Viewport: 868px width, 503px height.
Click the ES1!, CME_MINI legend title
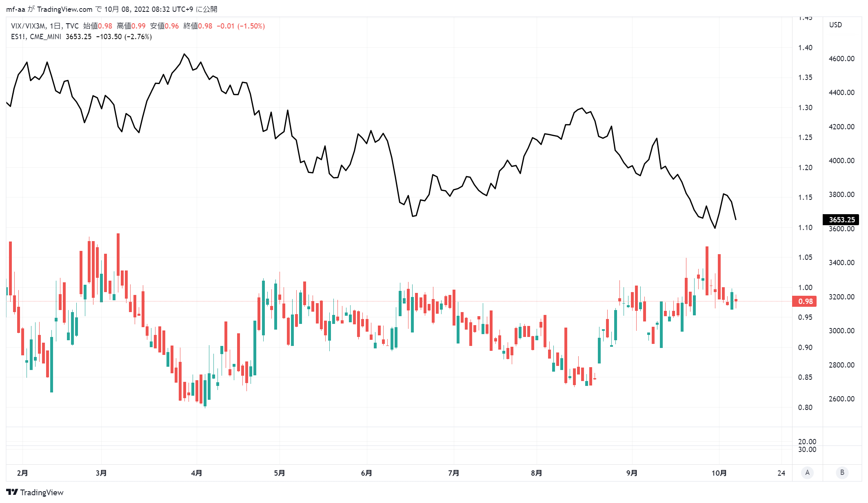click(36, 37)
